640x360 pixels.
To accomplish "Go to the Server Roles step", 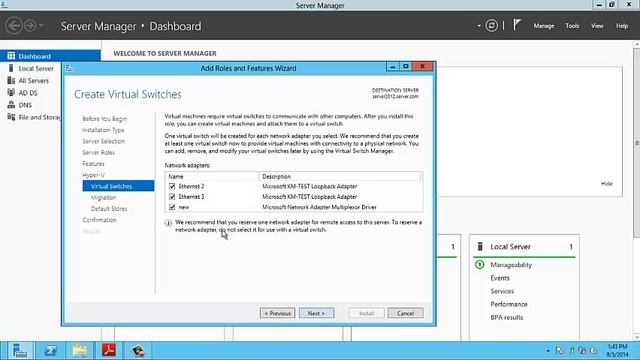I will point(98,152).
